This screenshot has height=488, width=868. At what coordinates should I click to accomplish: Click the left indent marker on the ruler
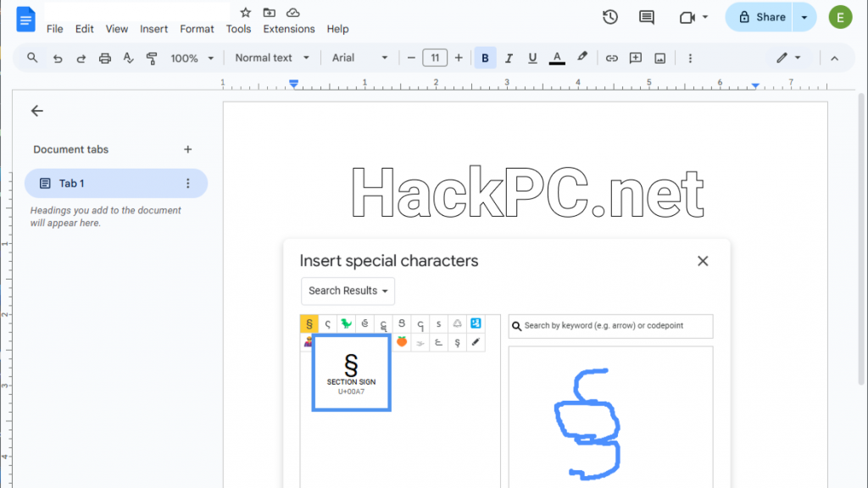(294, 84)
